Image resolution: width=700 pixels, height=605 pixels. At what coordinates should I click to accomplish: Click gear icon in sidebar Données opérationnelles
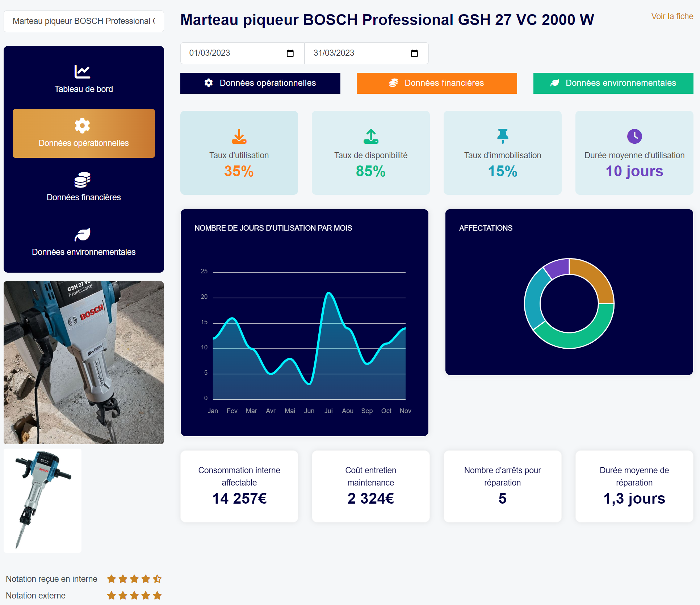82,126
